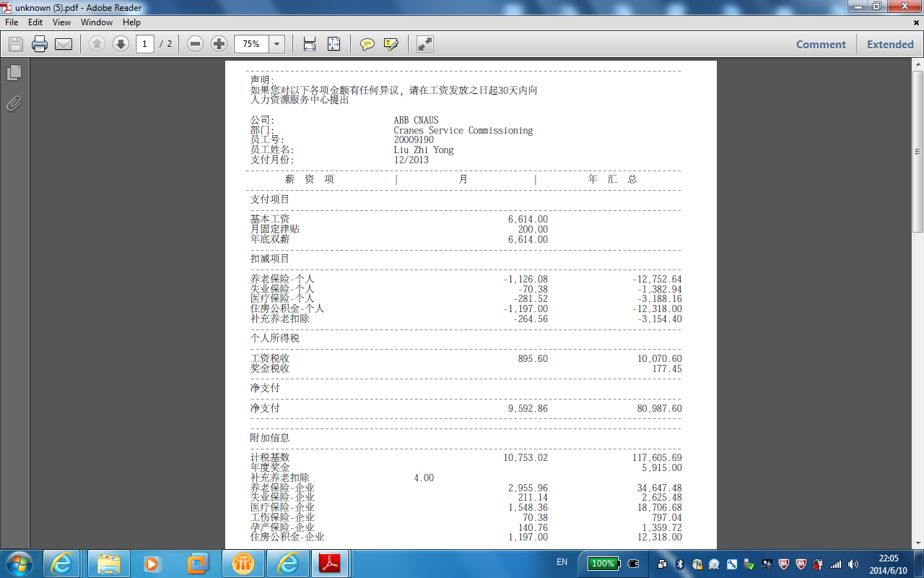Open the File menu
Image resolution: width=924 pixels, height=578 pixels.
[x=12, y=22]
